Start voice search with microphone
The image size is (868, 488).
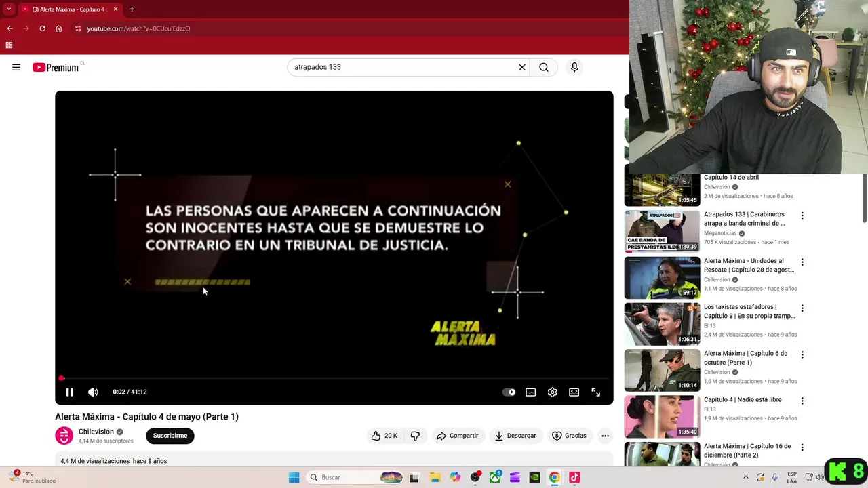(x=574, y=67)
